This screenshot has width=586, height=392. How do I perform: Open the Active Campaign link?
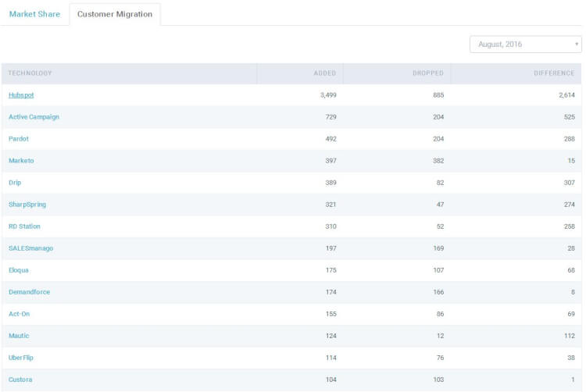click(x=34, y=117)
